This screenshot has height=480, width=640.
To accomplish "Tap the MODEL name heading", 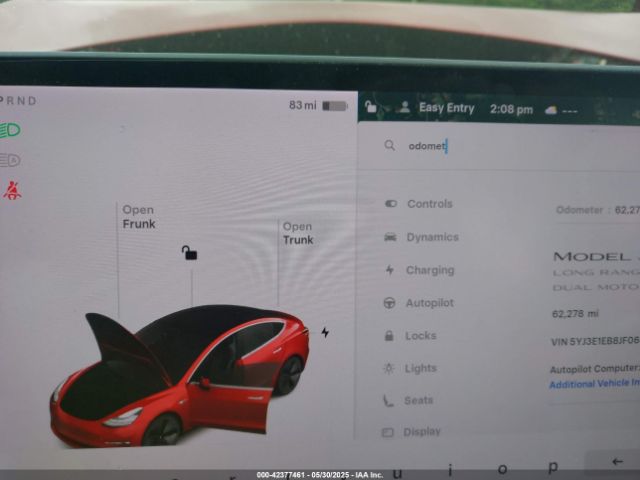I will [596, 257].
